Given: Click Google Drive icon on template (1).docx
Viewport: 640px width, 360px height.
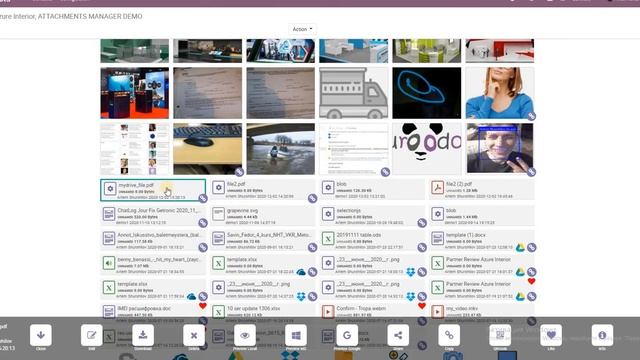Looking at the screenshot, I should [x=520, y=247].
